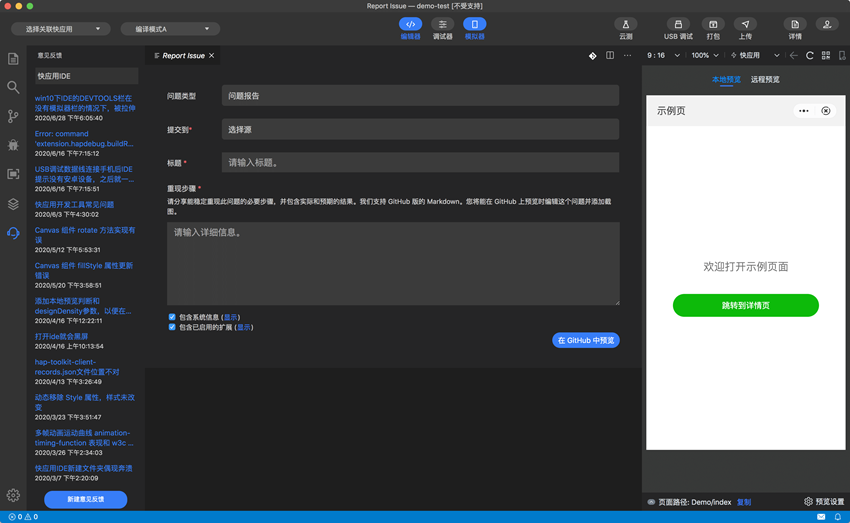Screen dimensions: 850x523
Task: Click the simulator QR code grid icon
Action: click(x=826, y=55)
